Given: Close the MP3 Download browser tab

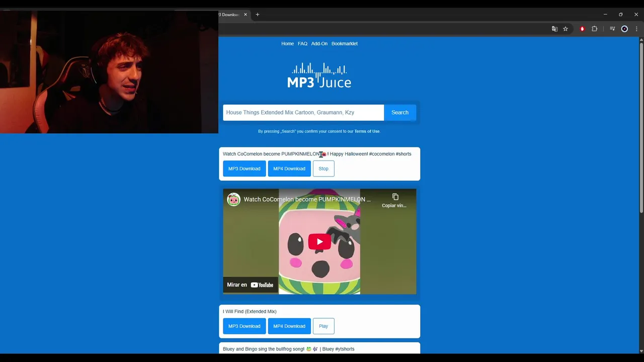Looking at the screenshot, I should [x=246, y=15].
